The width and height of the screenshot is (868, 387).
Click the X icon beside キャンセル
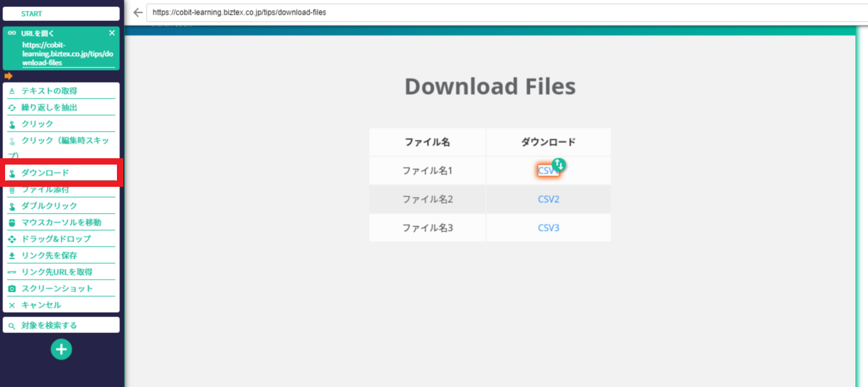coord(11,305)
